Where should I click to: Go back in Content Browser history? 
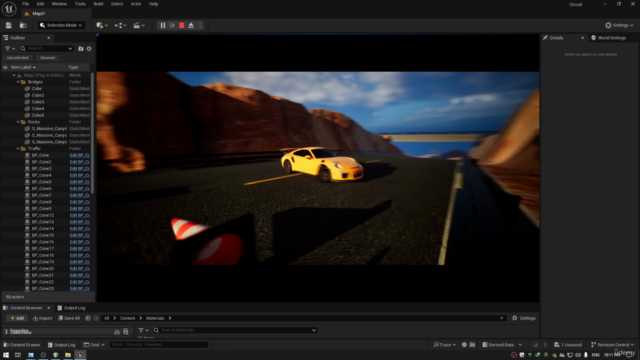click(88, 318)
